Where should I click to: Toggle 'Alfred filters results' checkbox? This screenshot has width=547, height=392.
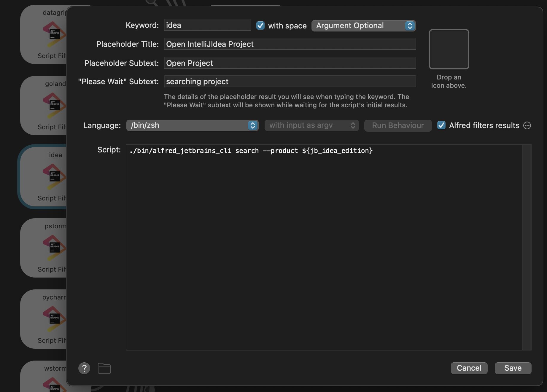[441, 125]
